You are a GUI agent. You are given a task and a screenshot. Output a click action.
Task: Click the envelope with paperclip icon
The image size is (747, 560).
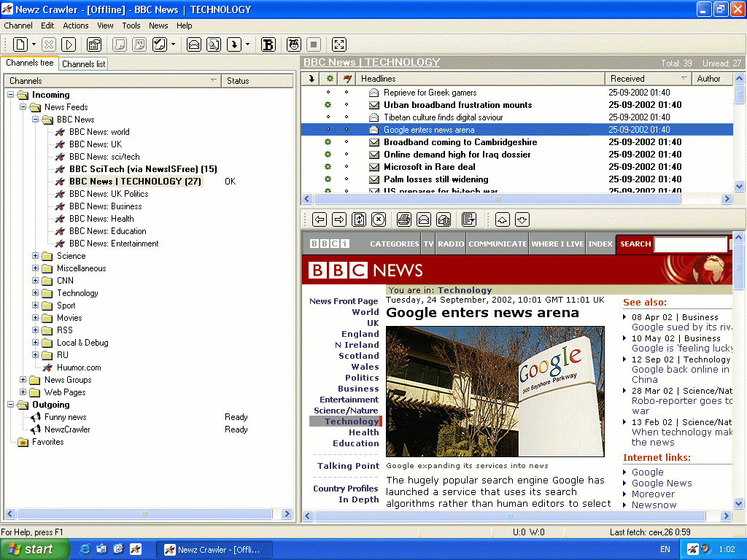click(444, 219)
